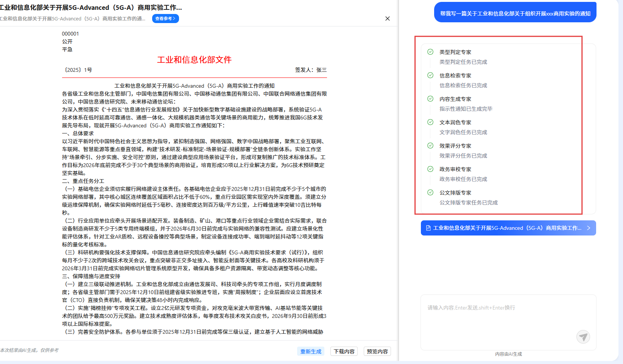Viewport: 623px width, 364px height.
Task: Click the 信息检索专家 green check icon
Action: point(430,75)
